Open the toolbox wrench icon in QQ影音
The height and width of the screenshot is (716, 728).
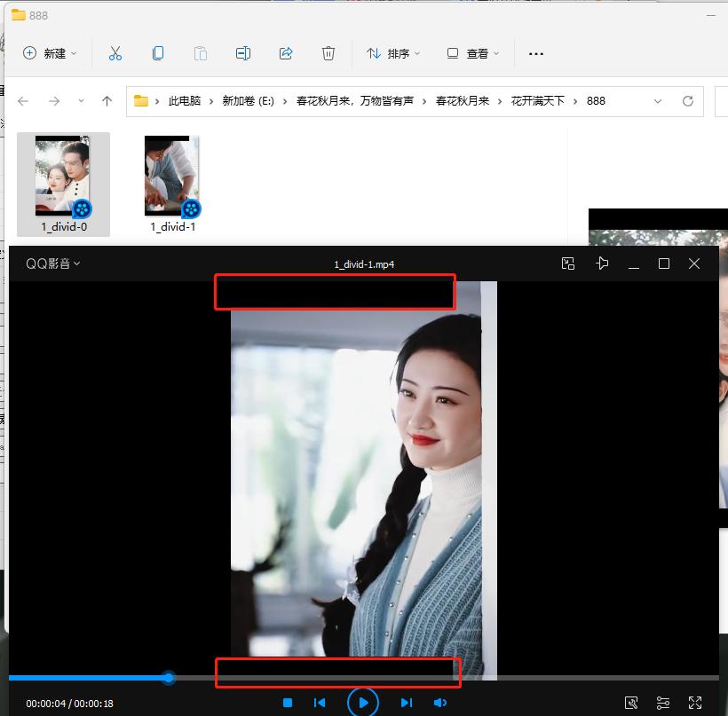[x=631, y=702]
